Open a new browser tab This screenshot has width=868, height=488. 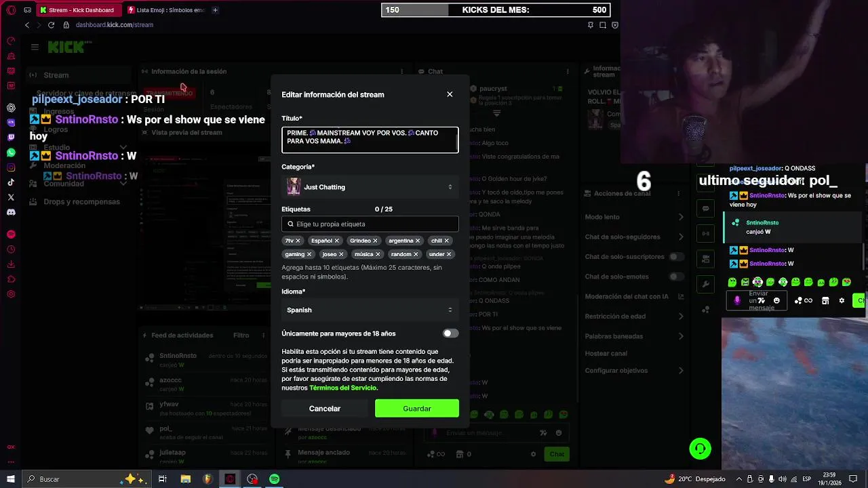pos(215,10)
